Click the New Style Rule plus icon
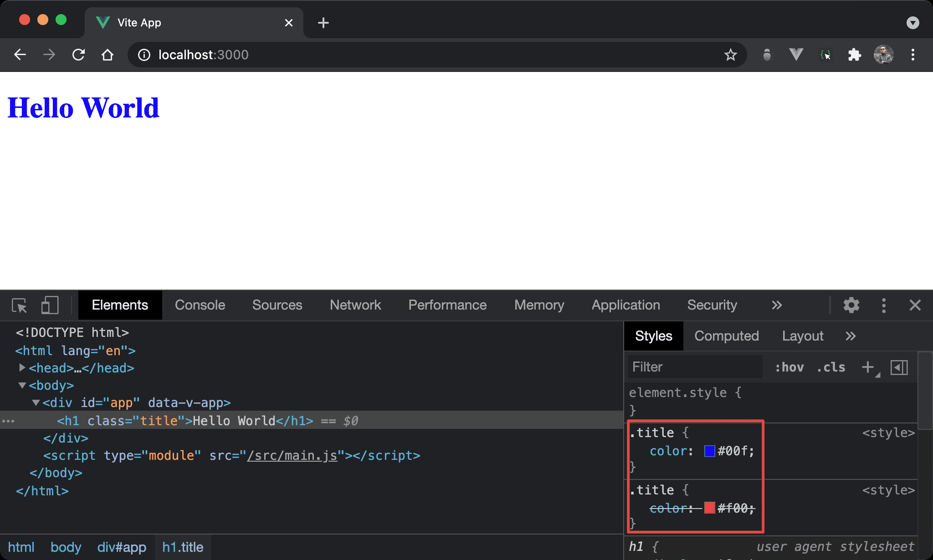This screenshot has height=560, width=933. (868, 367)
